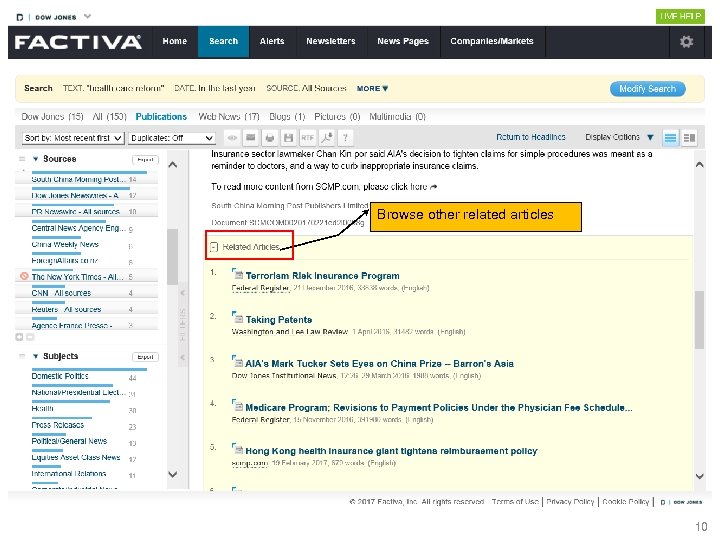Click the Dow Jones logo icon
This screenshot has width=720, height=540.
[20, 17]
